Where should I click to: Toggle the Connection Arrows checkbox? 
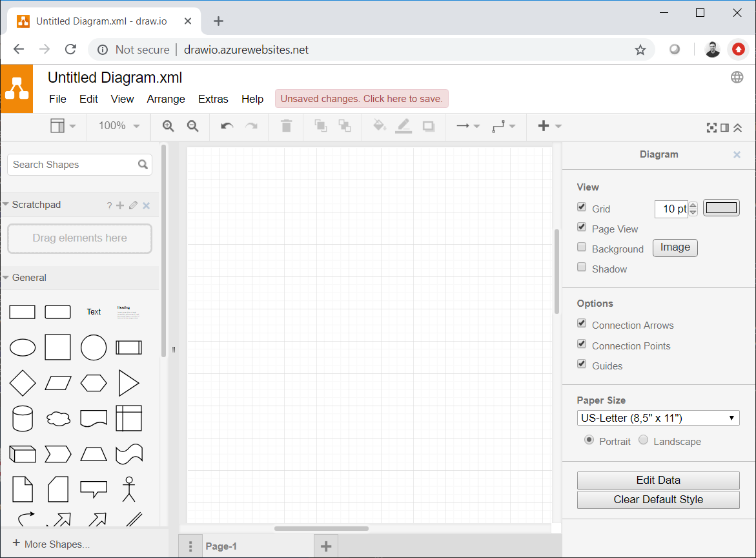(x=582, y=324)
